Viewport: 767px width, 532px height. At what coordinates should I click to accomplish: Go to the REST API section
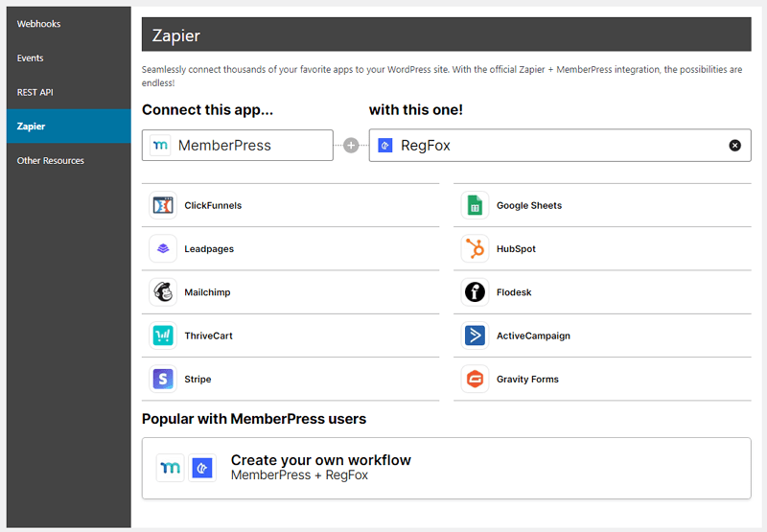point(68,92)
